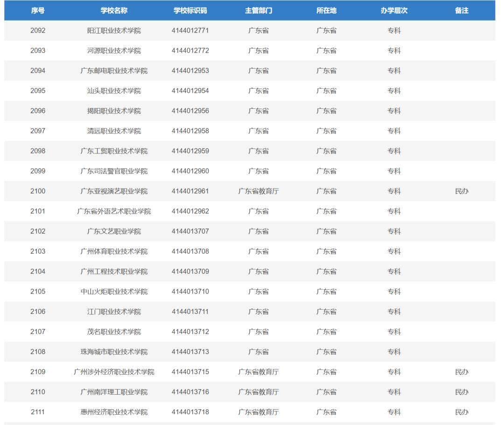Click the 序号 column header
The height and width of the screenshot is (425, 504).
(x=38, y=10)
